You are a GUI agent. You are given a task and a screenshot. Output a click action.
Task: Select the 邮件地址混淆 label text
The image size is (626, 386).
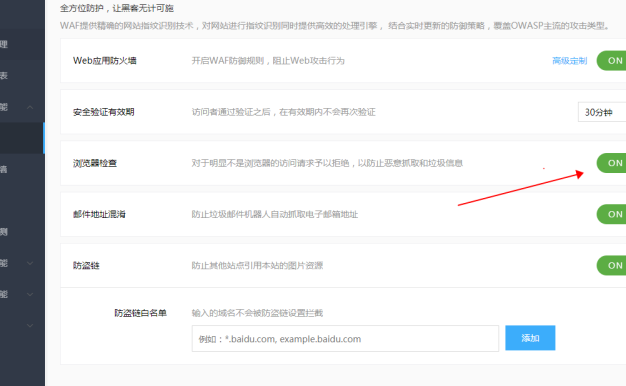[x=99, y=214]
